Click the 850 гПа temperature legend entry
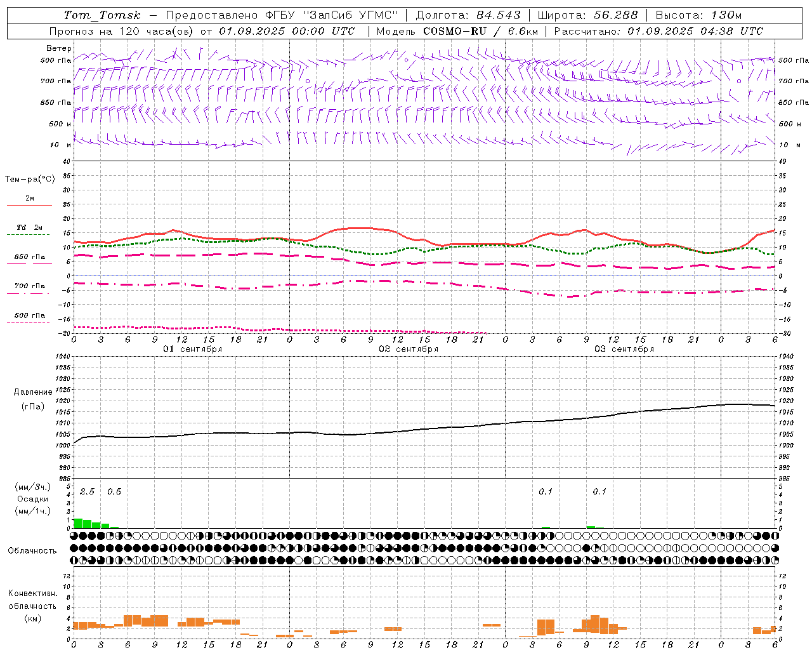812x650 pixels. click(29, 260)
